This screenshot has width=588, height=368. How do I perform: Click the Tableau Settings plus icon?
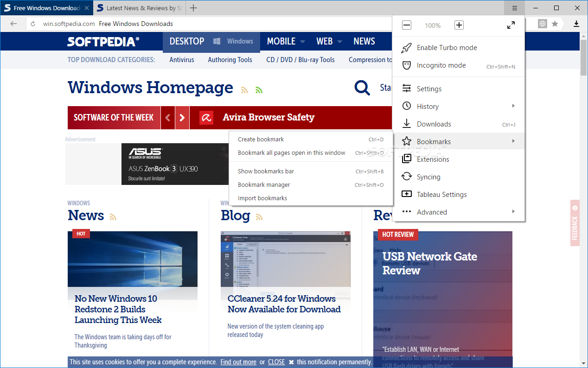point(406,194)
